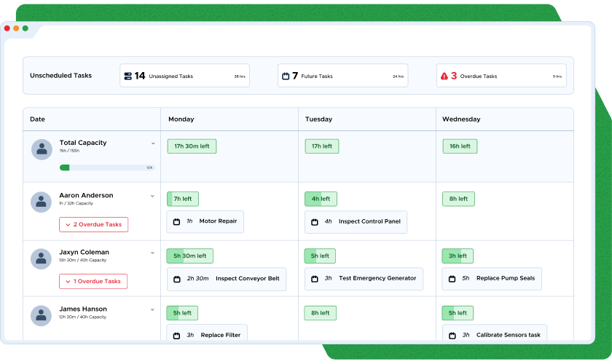
Task: Click Aaron Anderson's avatar icon
Action: point(42,202)
